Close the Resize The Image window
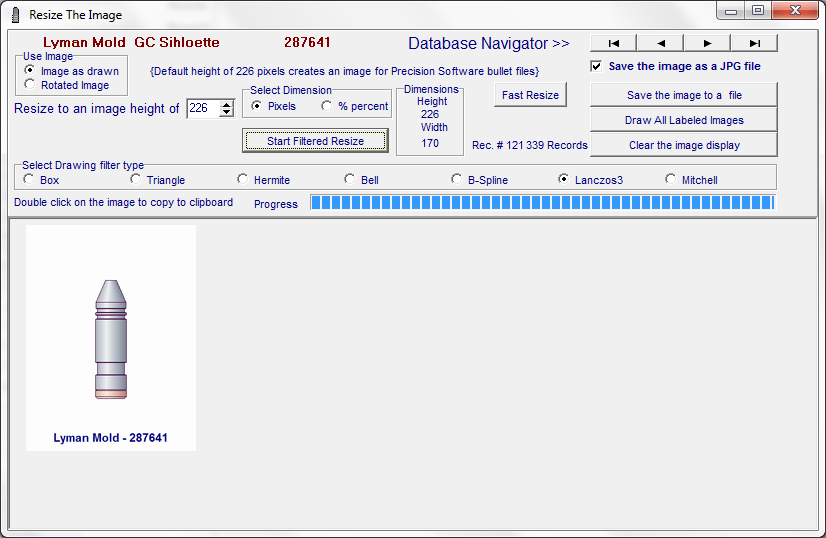 point(795,11)
